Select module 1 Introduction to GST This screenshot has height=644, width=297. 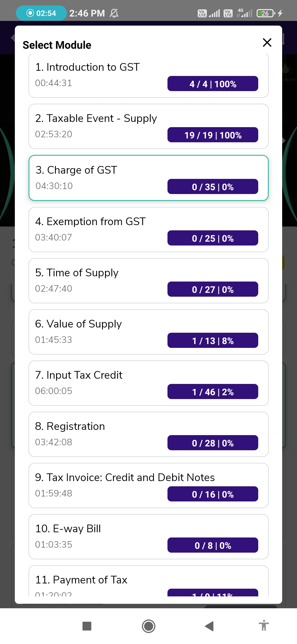[x=148, y=75]
